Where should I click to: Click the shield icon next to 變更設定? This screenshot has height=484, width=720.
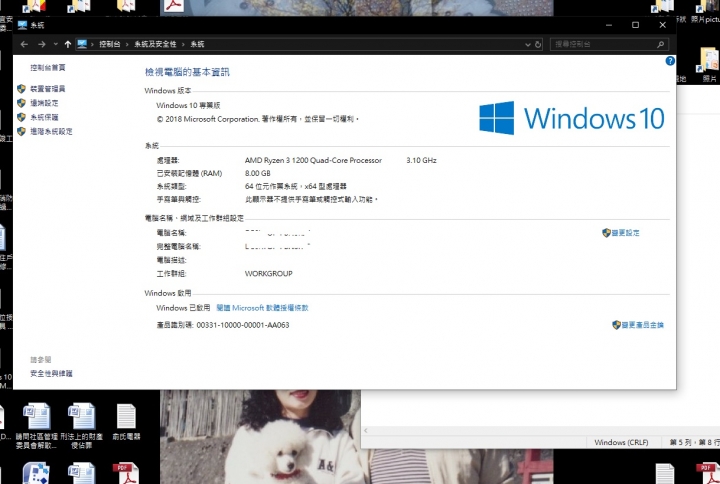[x=606, y=233]
